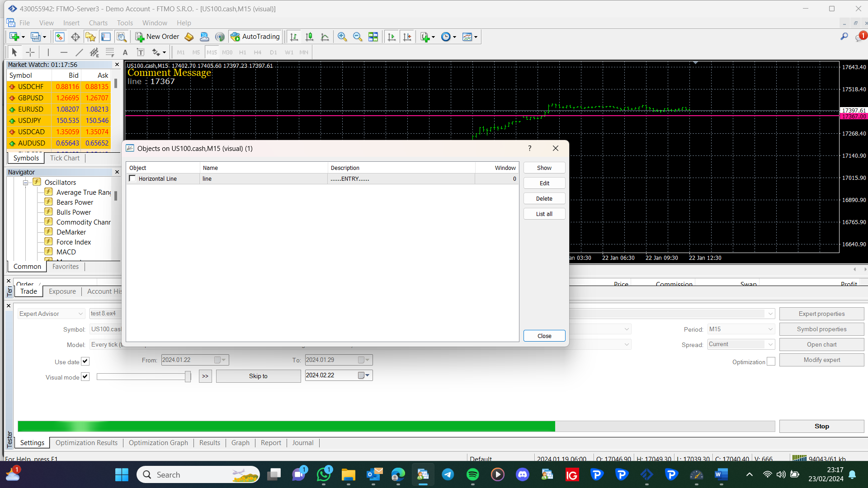868x488 pixels.
Task: Open the search magnifier icon
Action: [844, 37]
